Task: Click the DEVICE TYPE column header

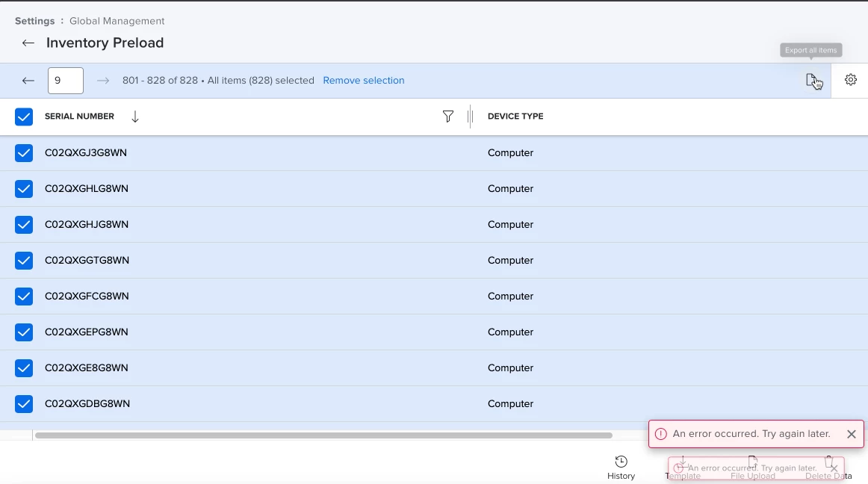Action: pos(515,117)
